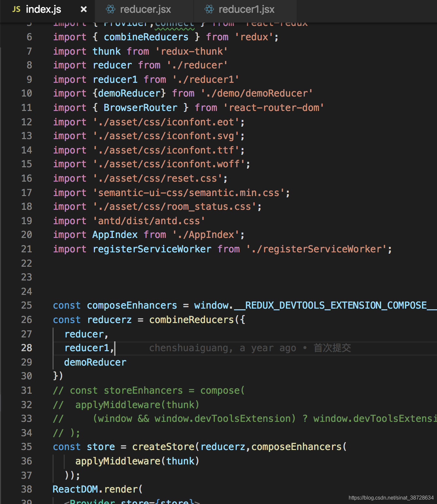The width and height of the screenshot is (437, 504).
Task: Click '__REDUX_DEVTOOLS_EXTENSION_COMPOSE__' on line 25
Action: coord(335,305)
